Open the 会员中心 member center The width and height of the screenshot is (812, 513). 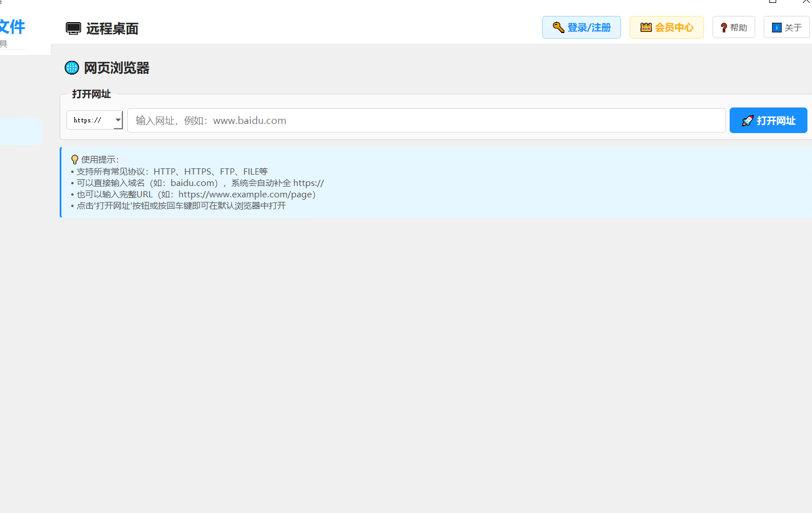pos(667,27)
